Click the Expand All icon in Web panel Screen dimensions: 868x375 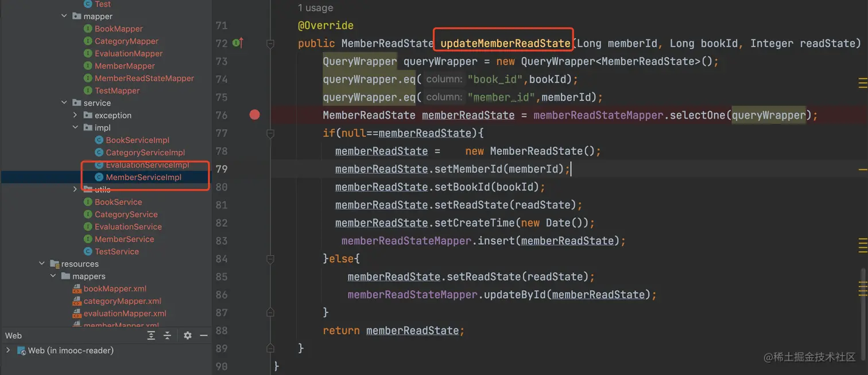point(151,335)
